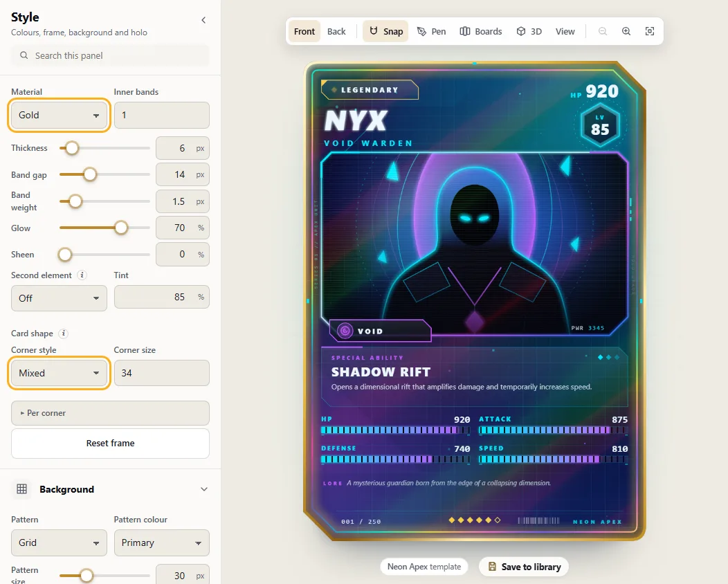
Task: Switch to the Front side
Action: coord(304,31)
